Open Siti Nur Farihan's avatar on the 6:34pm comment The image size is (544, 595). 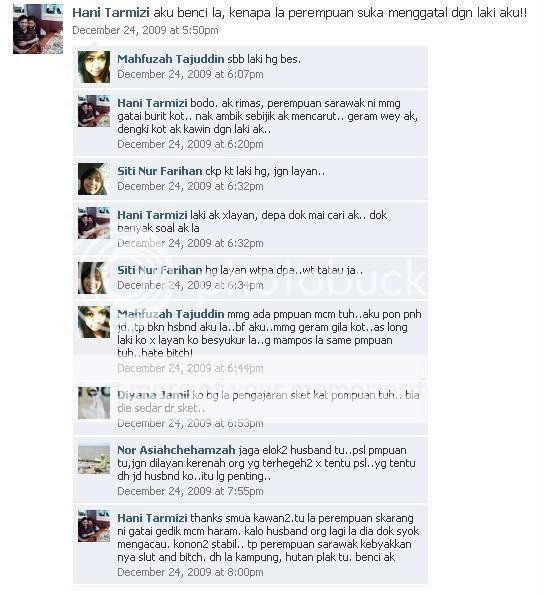point(94,278)
